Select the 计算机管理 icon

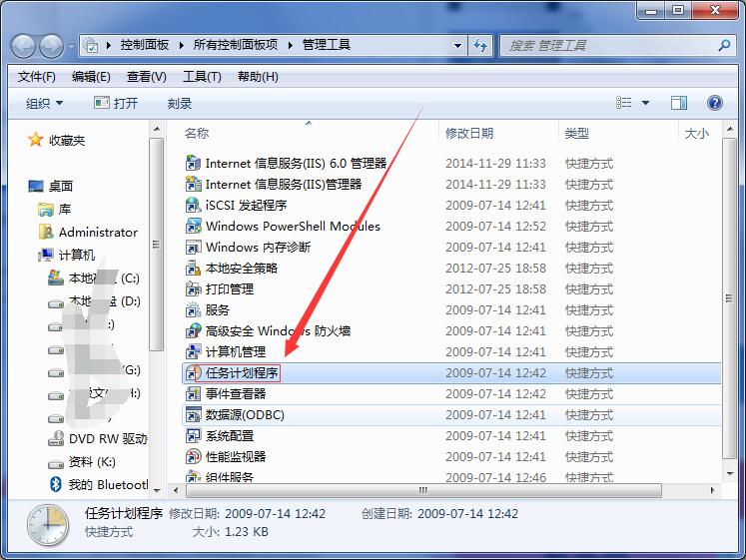[193, 351]
